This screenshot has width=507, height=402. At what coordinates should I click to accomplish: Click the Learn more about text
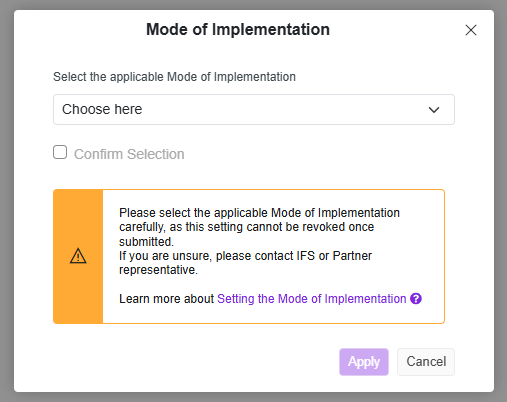click(166, 299)
